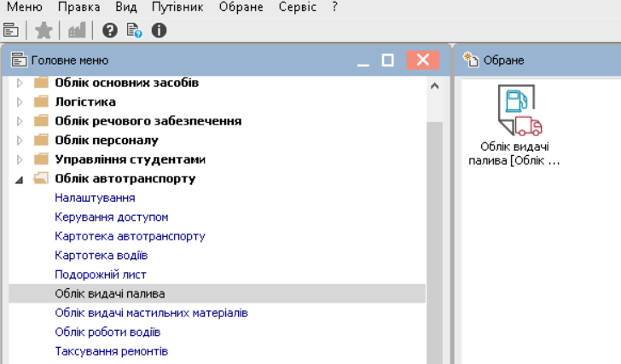The image size is (621, 364).
Task: Click the Обране panel title icon
Action: [471, 60]
